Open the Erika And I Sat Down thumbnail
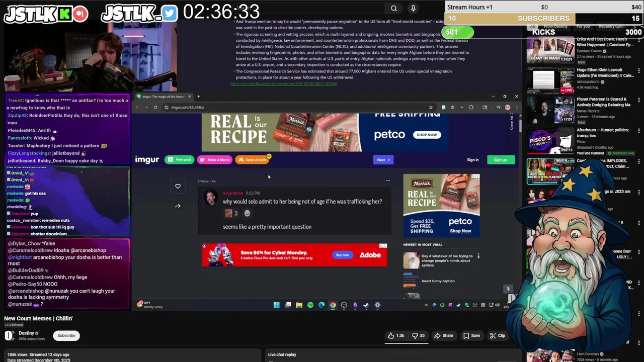 (550, 49)
